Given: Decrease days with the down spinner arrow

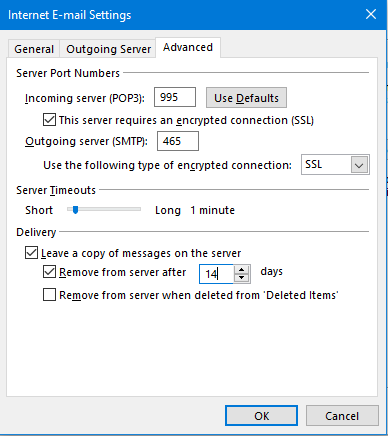Looking at the screenshot, I should click(x=242, y=278).
